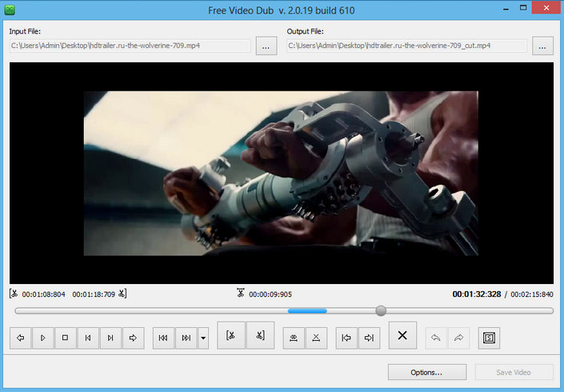Go to selection start button

pos(346,338)
